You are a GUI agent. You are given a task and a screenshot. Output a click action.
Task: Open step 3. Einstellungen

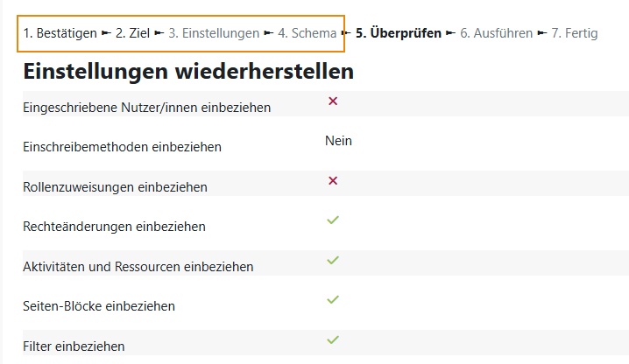coord(214,33)
